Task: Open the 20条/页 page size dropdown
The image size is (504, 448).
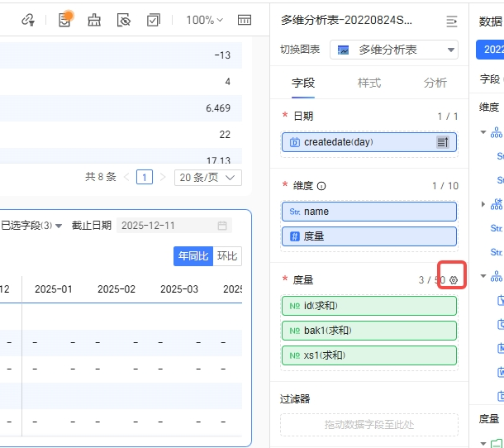Action: click(x=209, y=177)
